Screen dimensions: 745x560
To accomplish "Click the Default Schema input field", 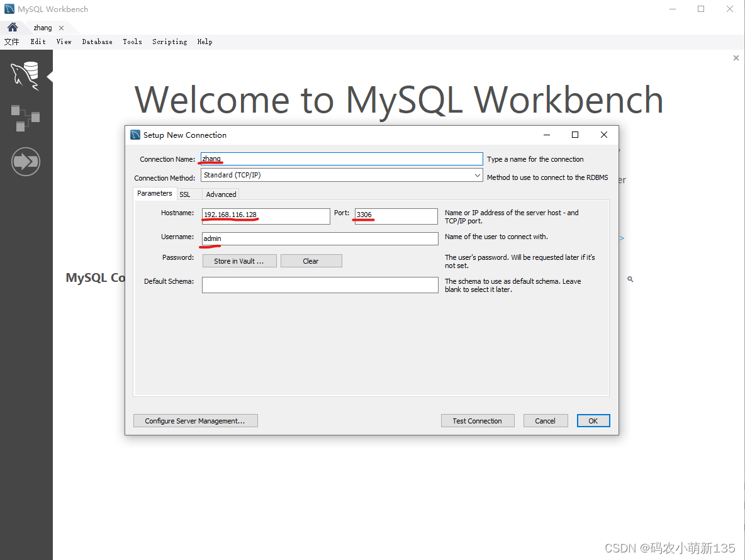I will [x=320, y=284].
